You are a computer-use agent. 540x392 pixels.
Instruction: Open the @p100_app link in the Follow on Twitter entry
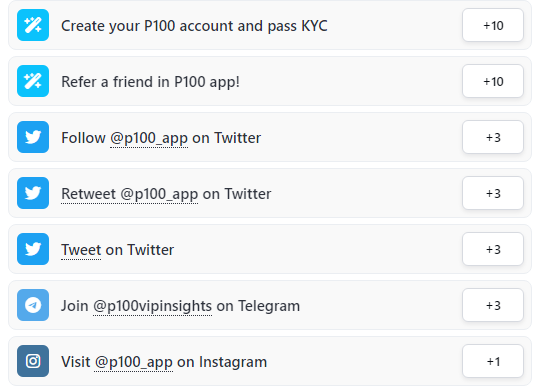click(149, 138)
